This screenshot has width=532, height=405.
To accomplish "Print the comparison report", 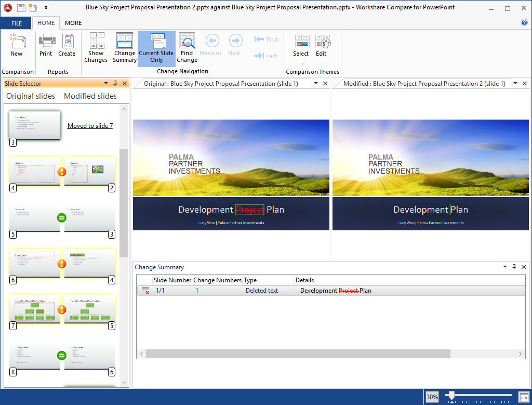I will pyautogui.click(x=46, y=45).
